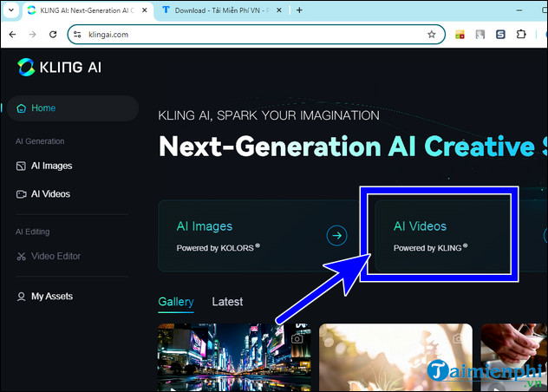Click the My Assets person icon
The image size is (548, 392).
coord(22,297)
